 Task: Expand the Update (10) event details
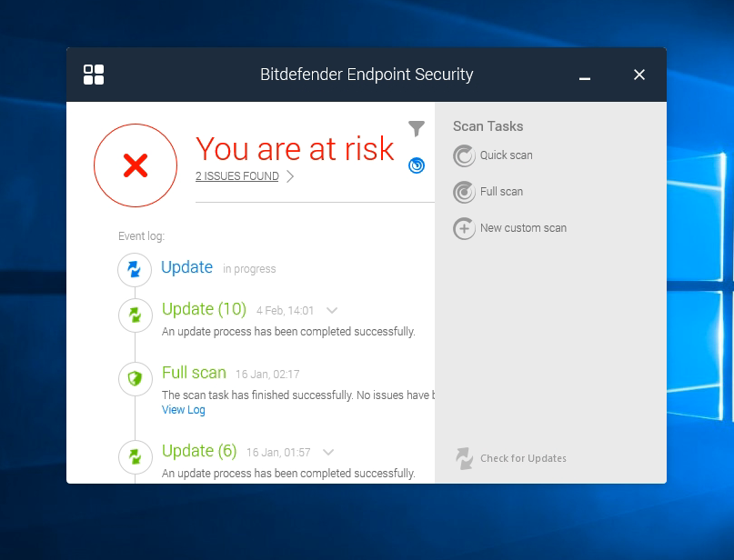(x=331, y=310)
